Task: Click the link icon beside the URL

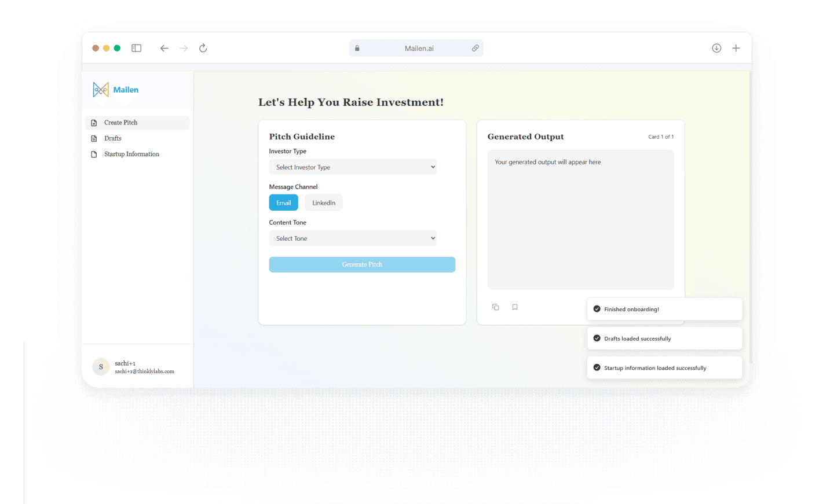Action: (475, 48)
